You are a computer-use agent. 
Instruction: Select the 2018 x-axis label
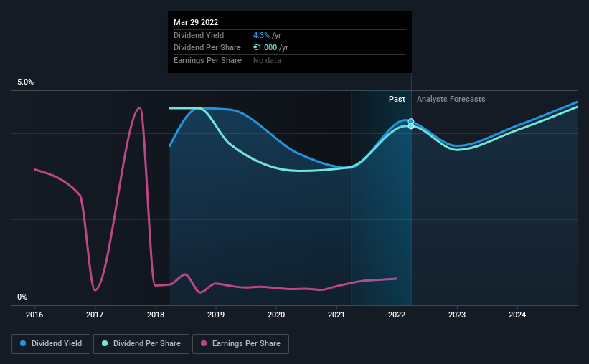click(156, 315)
